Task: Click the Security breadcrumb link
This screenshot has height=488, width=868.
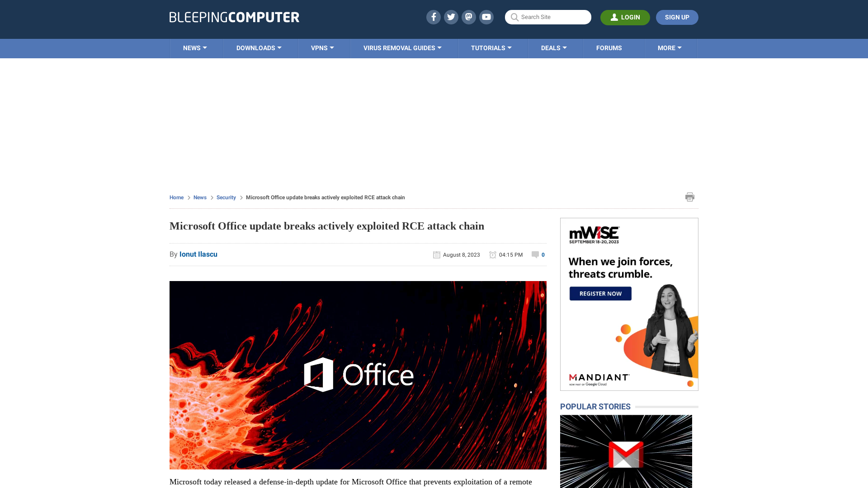Action: tap(226, 197)
